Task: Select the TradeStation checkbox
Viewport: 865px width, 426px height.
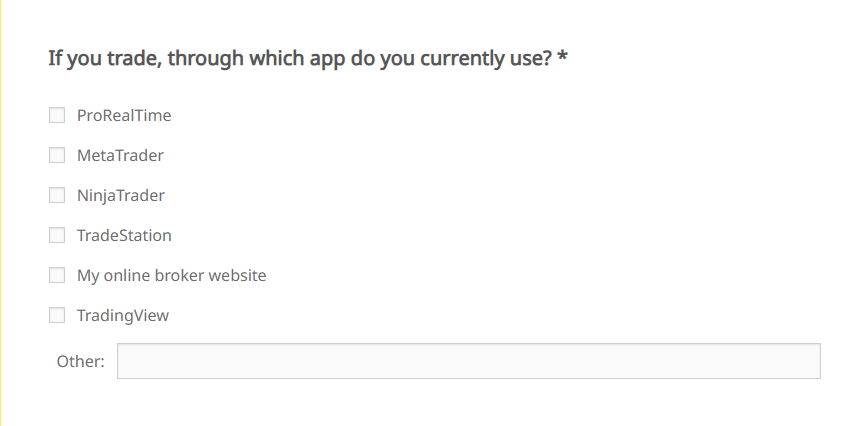Action: click(x=57, y=236)
